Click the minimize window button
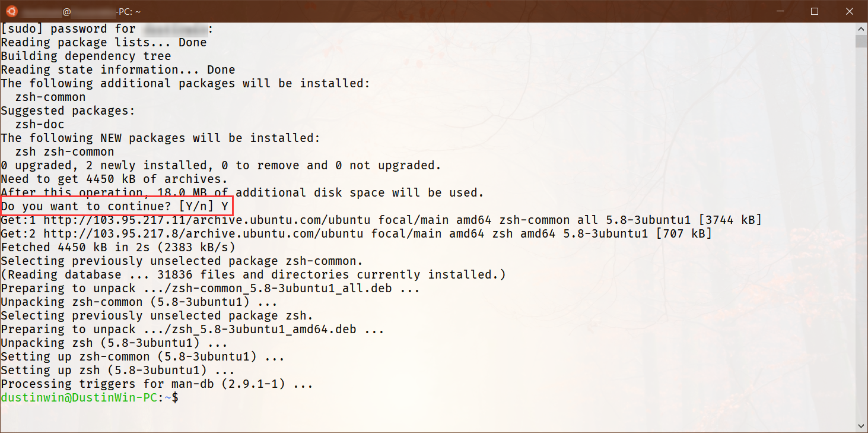 [x=780, y=11]
